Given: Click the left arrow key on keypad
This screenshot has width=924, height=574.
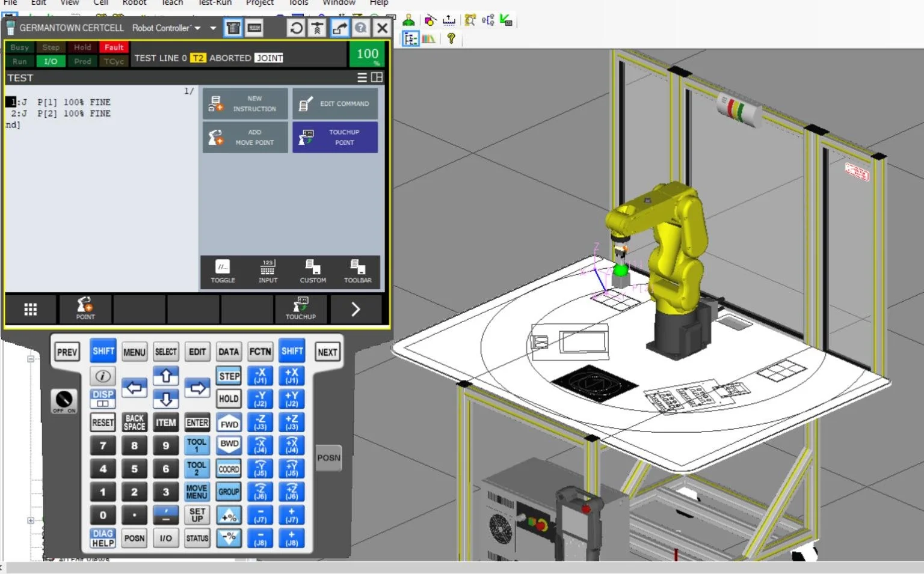Looking at the screenshot, I should pos(134,388).
